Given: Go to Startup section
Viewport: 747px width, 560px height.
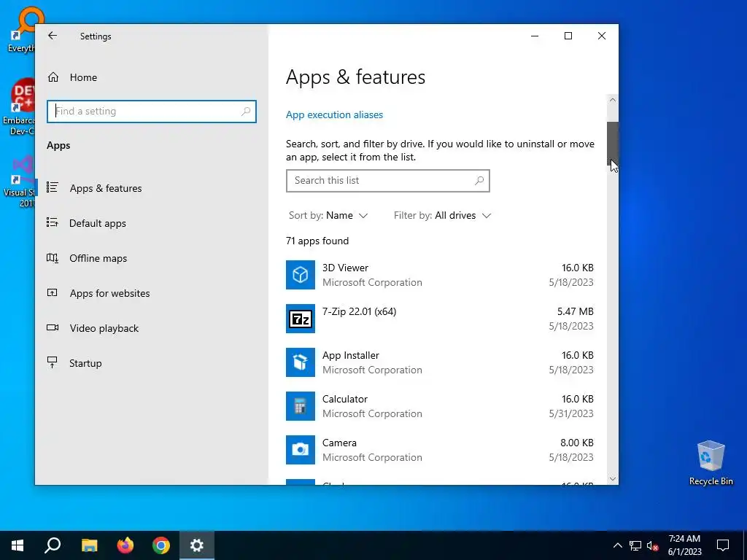Looking at the screenshot, I should tap(85, 363).
